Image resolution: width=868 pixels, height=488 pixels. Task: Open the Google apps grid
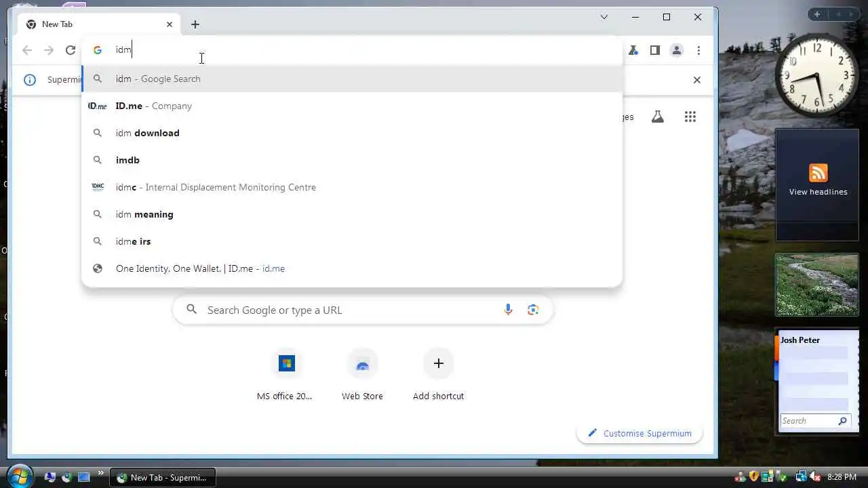(x=690, y=117)
